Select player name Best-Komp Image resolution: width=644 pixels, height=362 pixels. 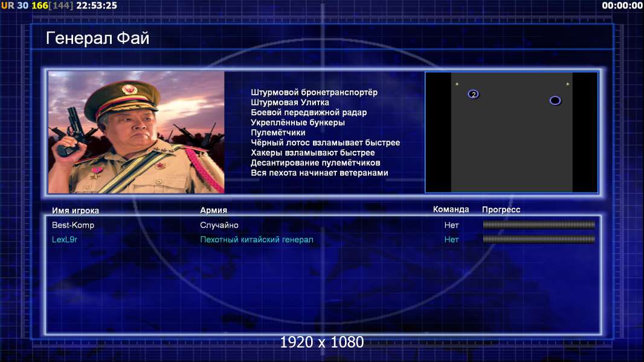coord(73,225)
